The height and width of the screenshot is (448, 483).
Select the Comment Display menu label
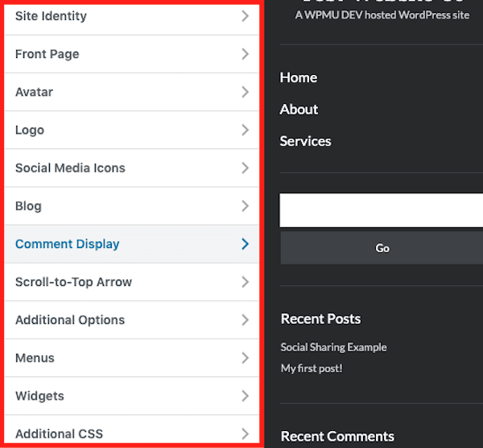[x=67, y=244]
